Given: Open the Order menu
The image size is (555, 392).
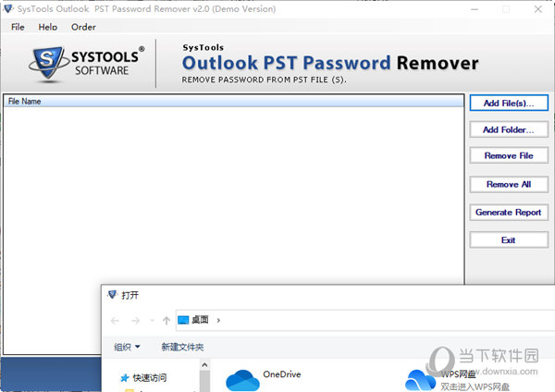Looking at the screenshot, I should click(83, 27).
